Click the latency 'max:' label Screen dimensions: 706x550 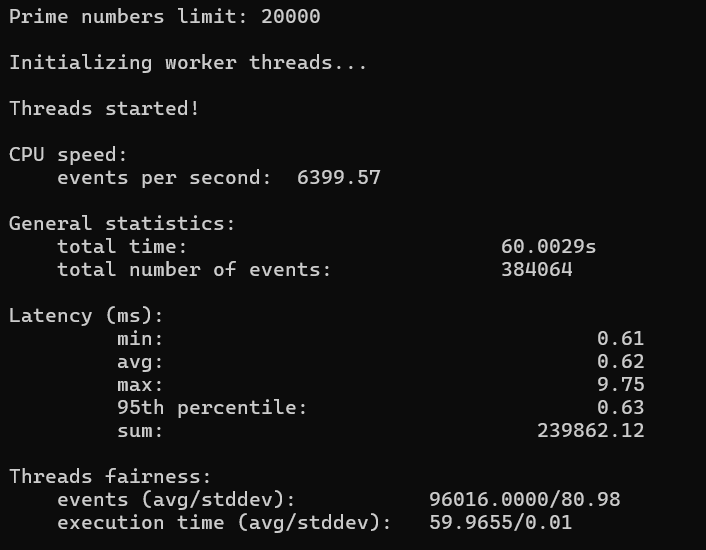click(140, 385)
